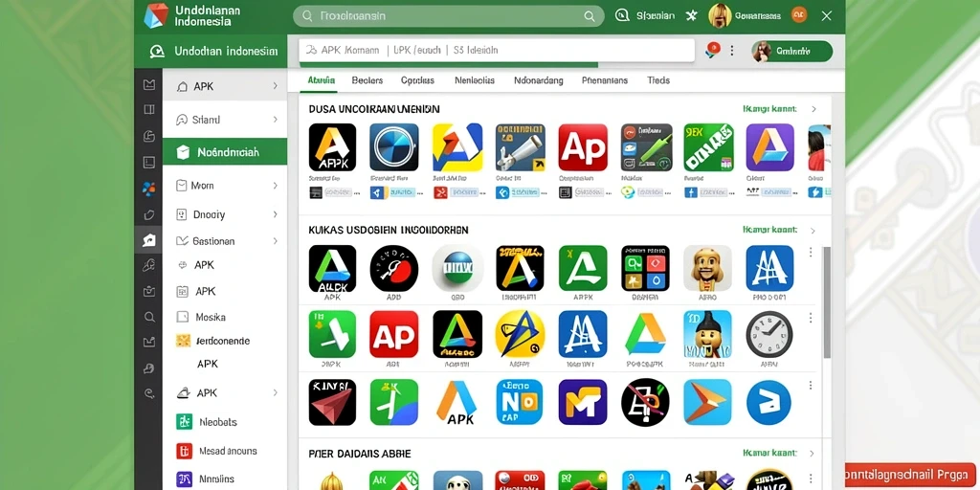The image size is (980, 490).
Task: Open the green app with white arrow
Action: [332, 334]
